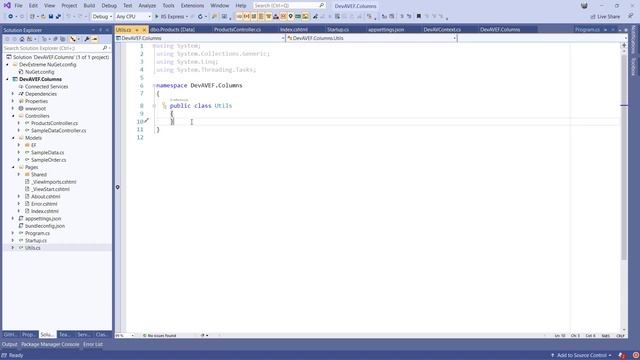
Task: Click Solution Explorer Collapse All icon
Action: tap(56, 39)
